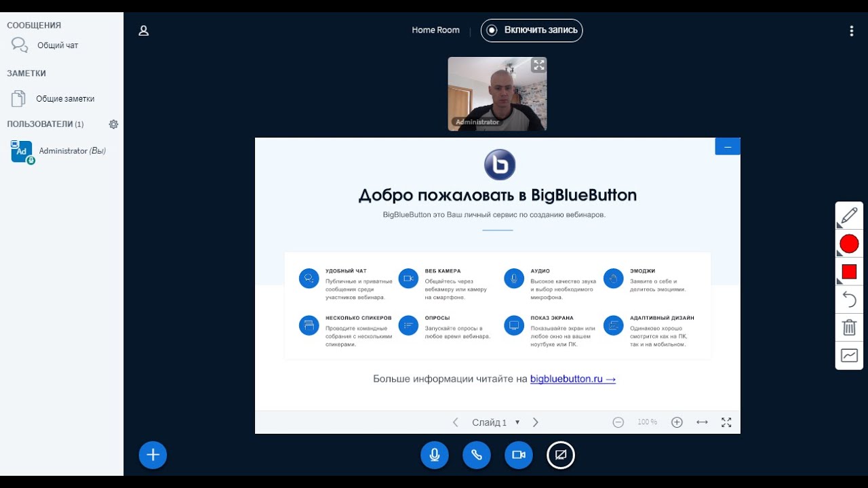Mute the microphone
Viewport: 868px width, 488px height.
(435, 455)
